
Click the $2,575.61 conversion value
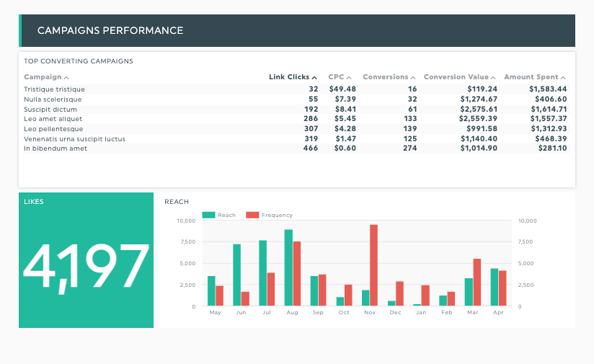tap(479, 109)
